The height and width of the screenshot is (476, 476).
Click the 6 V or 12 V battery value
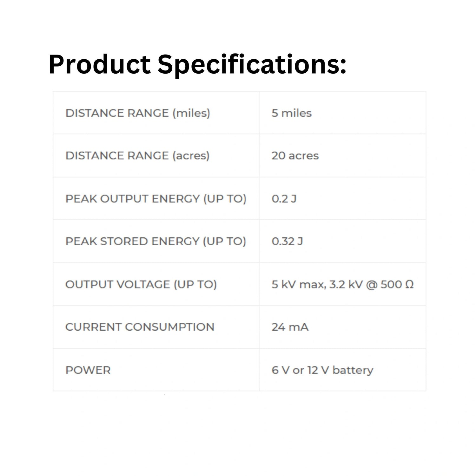coord(322,370)
